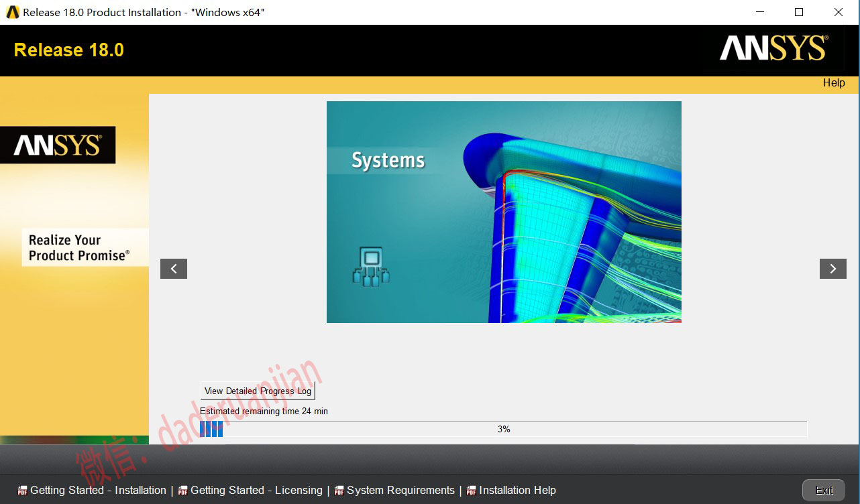Click "Estimated remaining time 24 min" text

[x=264, y=411]
